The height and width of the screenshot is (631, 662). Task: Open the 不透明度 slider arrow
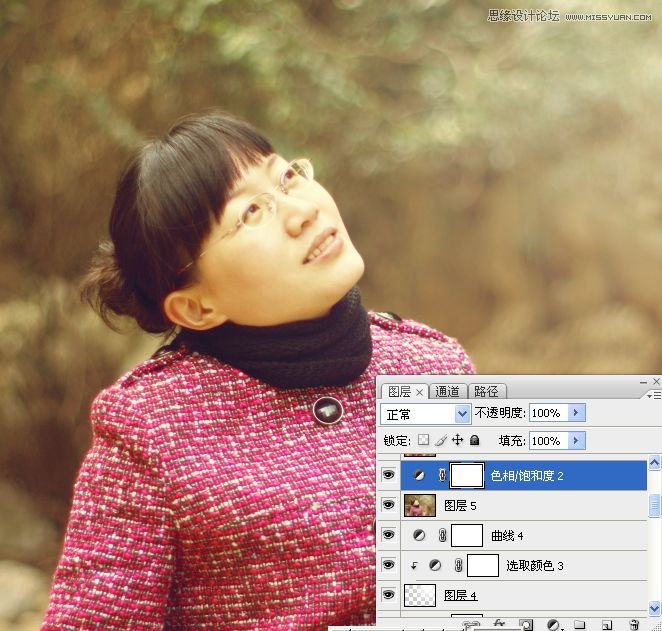pyautogui.click(x=576, y=412)
